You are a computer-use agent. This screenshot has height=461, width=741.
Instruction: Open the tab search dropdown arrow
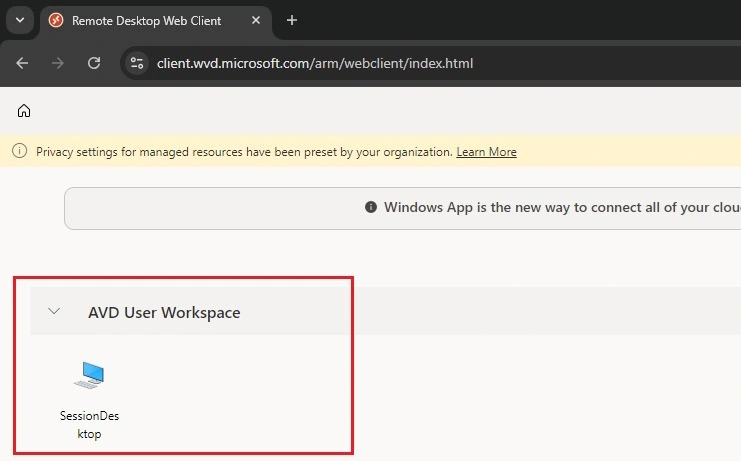point(20,20)
